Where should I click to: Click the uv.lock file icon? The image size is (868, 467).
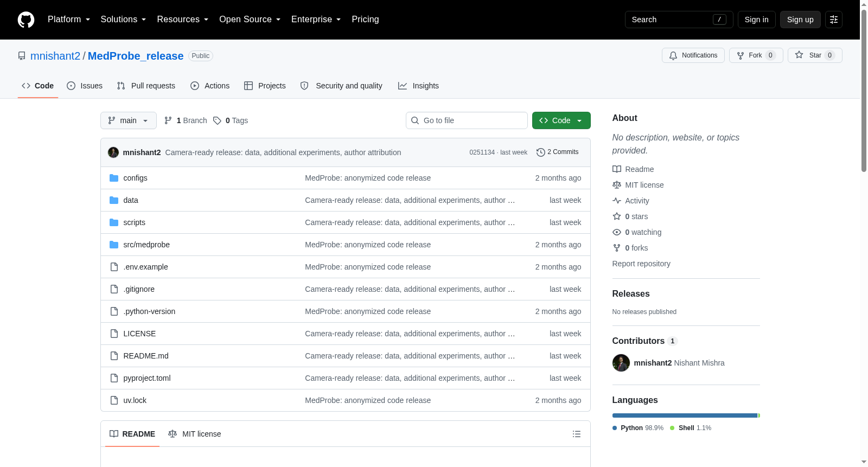(x=114, y=400)
